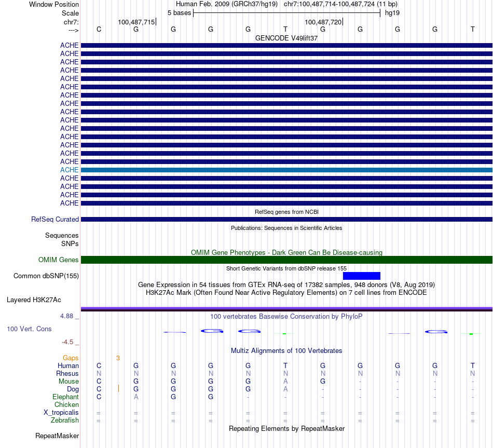Click the Mouse species label

pyautogui.click(x=69, y=382)
